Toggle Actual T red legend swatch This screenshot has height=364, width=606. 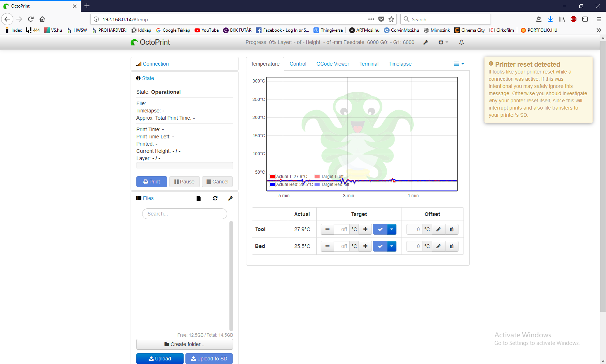pos(273,177)
